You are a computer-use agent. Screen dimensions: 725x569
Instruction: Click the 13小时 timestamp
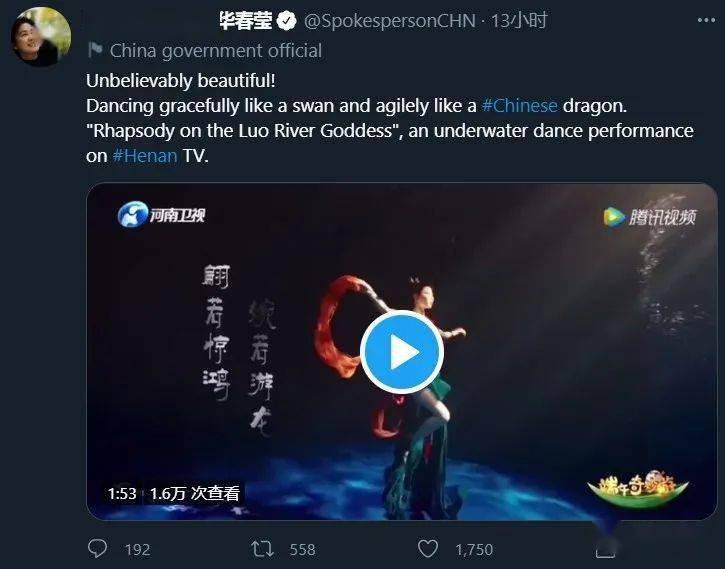pyautogui.click(x=519, y=20)
